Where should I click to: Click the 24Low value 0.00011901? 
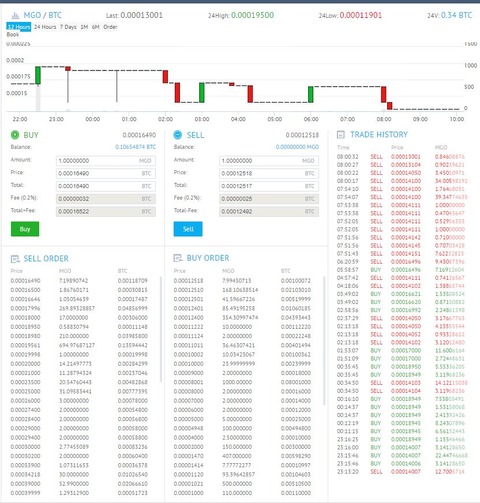(x=361, y=15)
